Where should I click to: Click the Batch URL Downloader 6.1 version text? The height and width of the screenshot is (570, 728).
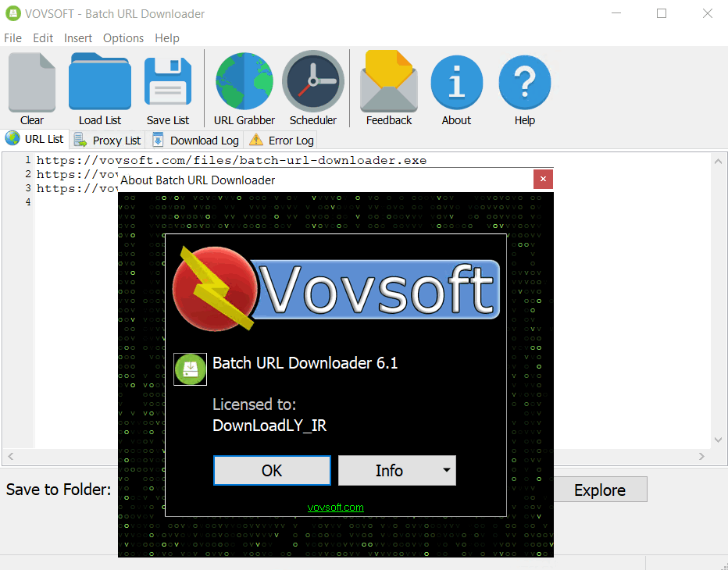[x=305, y=362]
